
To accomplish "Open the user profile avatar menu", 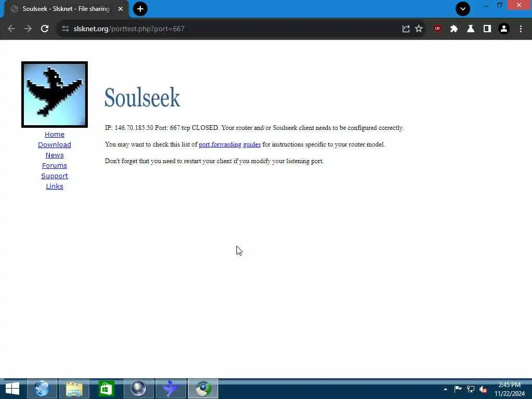I will tap(504, 29).
